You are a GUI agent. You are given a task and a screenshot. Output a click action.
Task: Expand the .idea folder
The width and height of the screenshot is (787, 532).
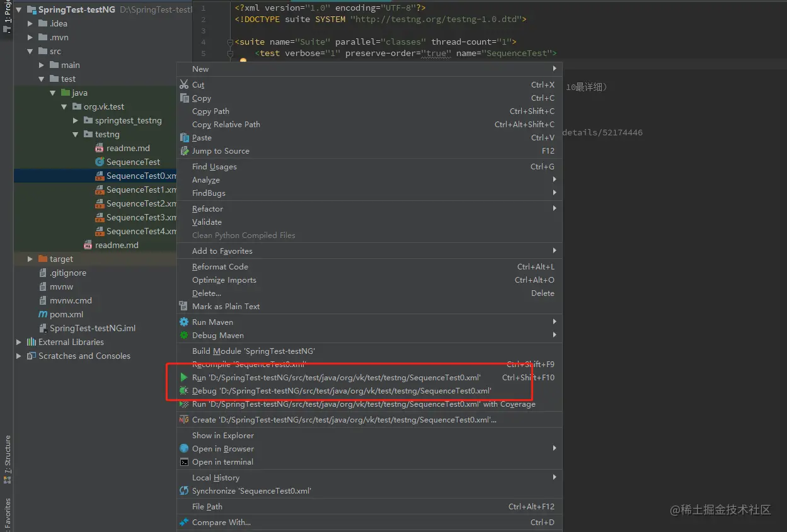[x=30, y=23]
